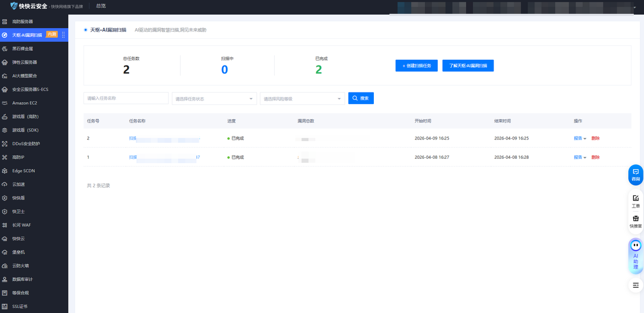The width and height of the screenshot is (644, 313).
Task: Select 长河 WAF in the sidebar
Action: pyautogui.click(x=22, y=225)
